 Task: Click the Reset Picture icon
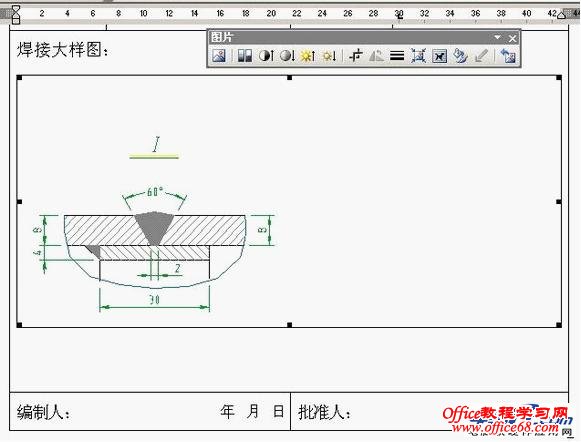click(508, 56)
